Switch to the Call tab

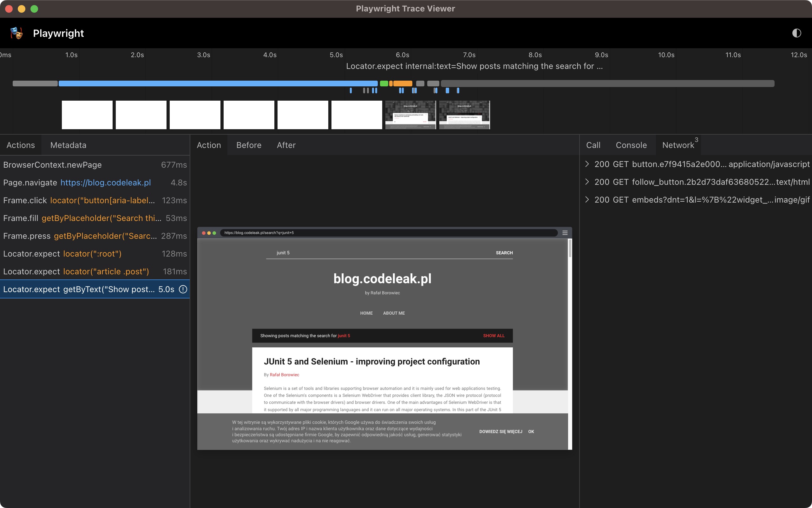[593, 145]
